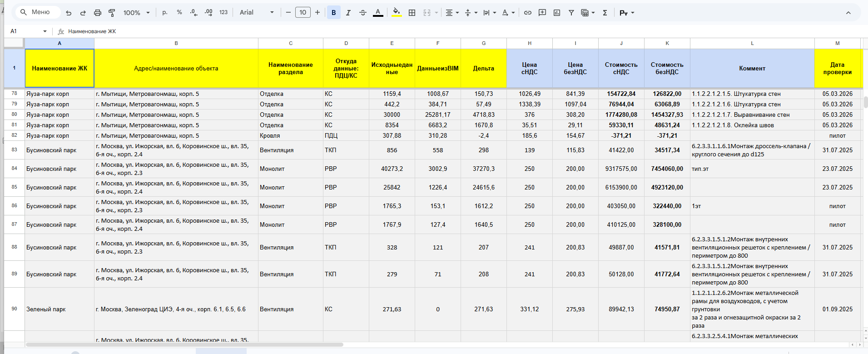This screenshot has height=354, width=868.
Task: Toggle bold formatting button
Action: click(333, 13)
